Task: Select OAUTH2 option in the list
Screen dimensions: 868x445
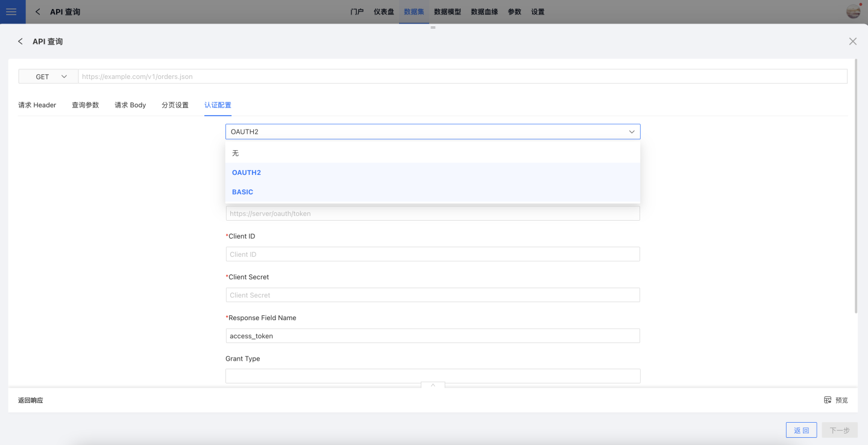Action: pos(247,172)
